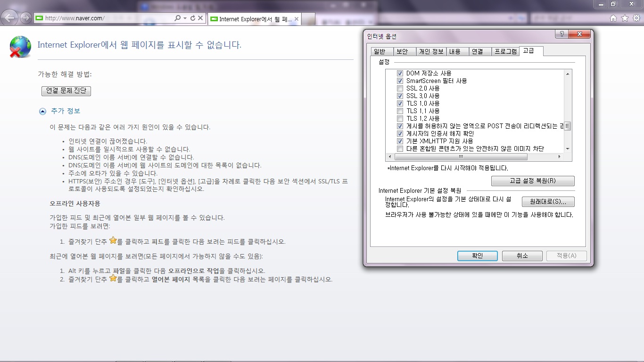
Task: Click the settings list scroll-down arrow
Action: pos(568,149)
